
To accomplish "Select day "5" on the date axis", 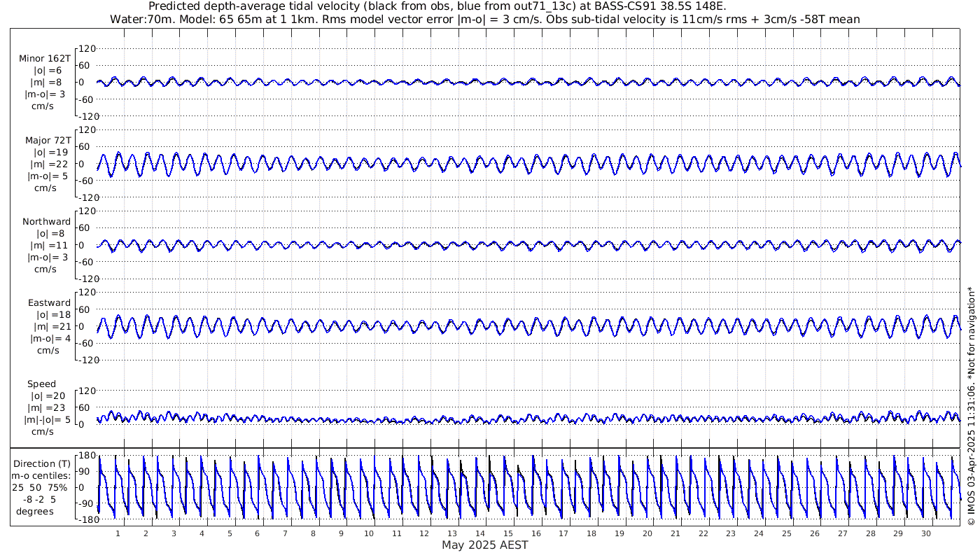I will pos(229,533).
